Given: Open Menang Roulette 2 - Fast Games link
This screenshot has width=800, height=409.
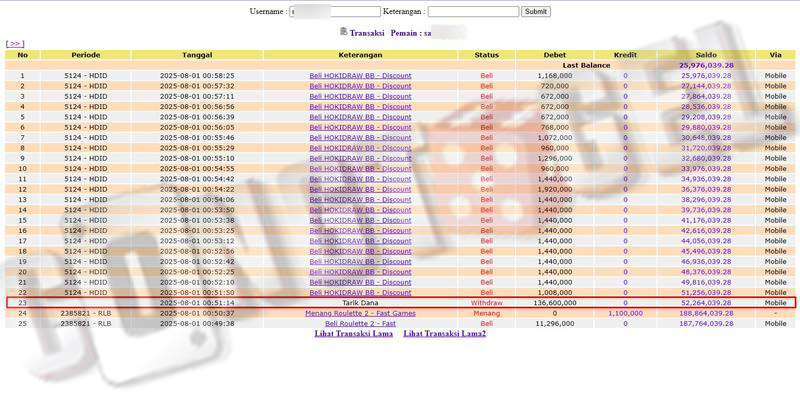Looking at the screenshot, I should 360,313.
